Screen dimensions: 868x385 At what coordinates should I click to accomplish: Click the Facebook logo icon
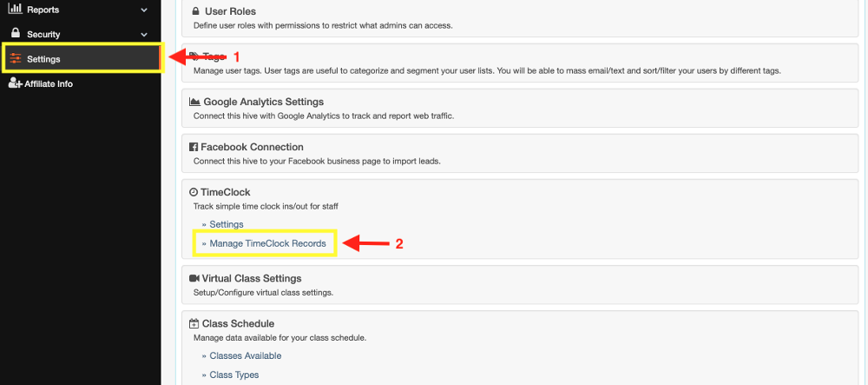pos(193,147)
